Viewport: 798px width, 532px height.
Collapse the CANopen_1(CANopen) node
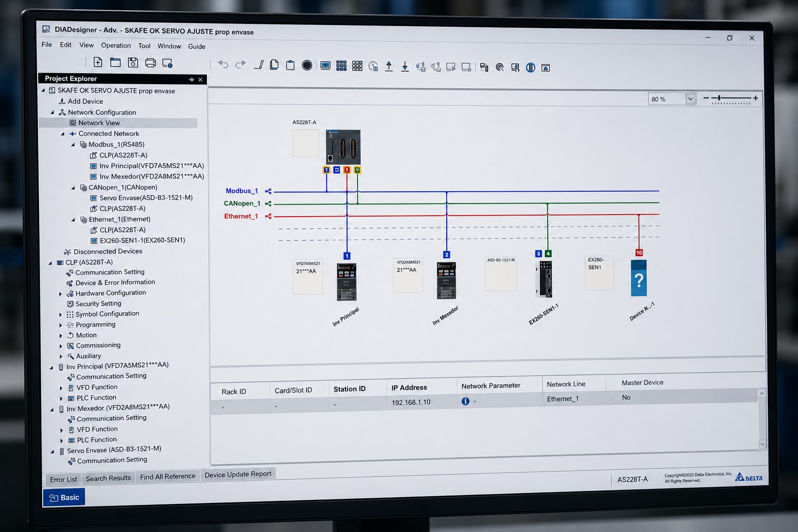click(73, 188)
